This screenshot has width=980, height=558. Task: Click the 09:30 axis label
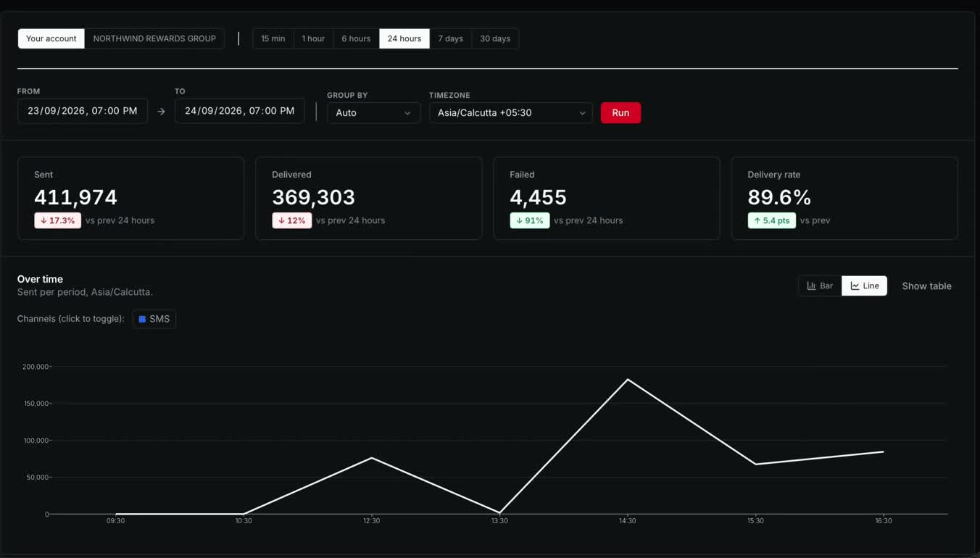(x=116, y=521)
